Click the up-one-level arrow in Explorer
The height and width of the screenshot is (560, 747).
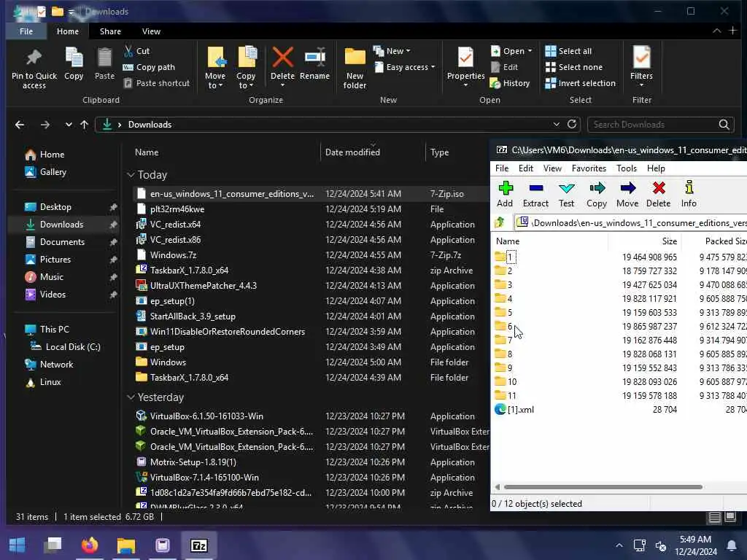click(x=85, y=125)
